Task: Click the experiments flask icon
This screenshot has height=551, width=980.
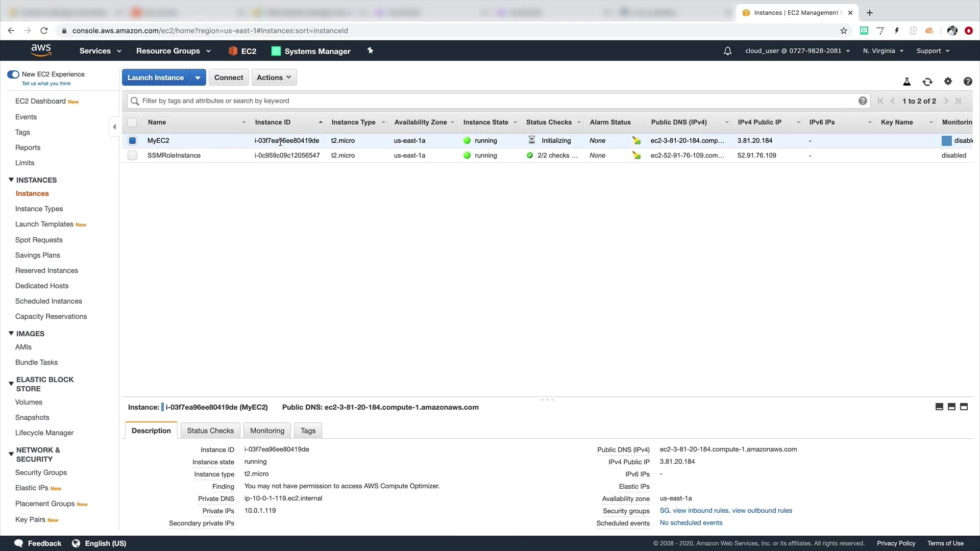Action: [906, 82]
